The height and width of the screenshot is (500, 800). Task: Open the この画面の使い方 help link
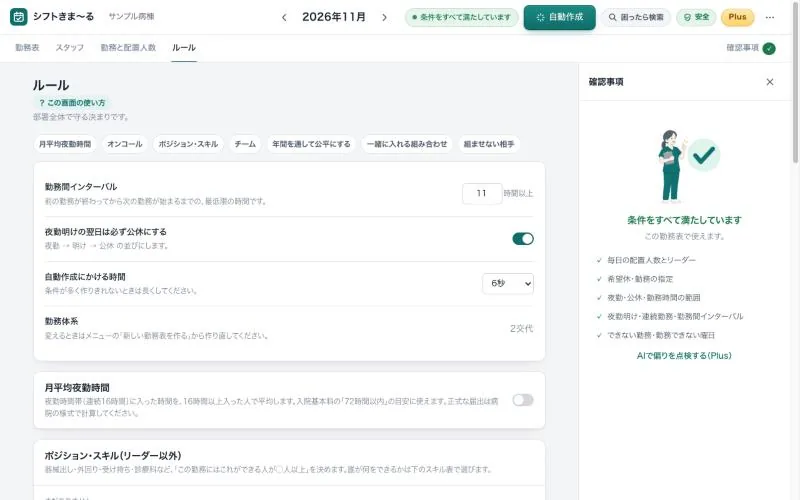(x=72, y=103)
